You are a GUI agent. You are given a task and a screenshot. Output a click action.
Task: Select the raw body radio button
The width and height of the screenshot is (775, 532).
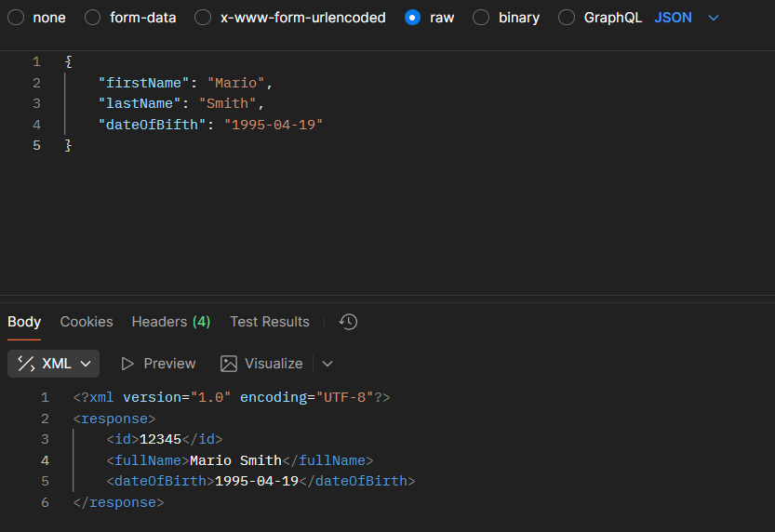pos(413,18)
